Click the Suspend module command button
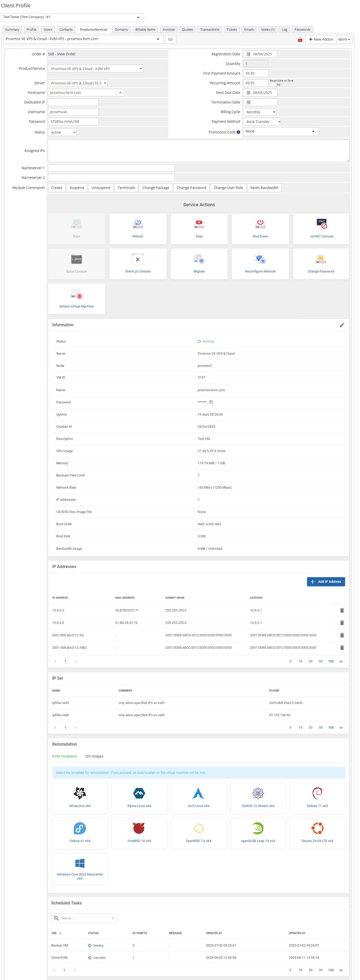This screenshot has height=980, width=360. (77, 188)
